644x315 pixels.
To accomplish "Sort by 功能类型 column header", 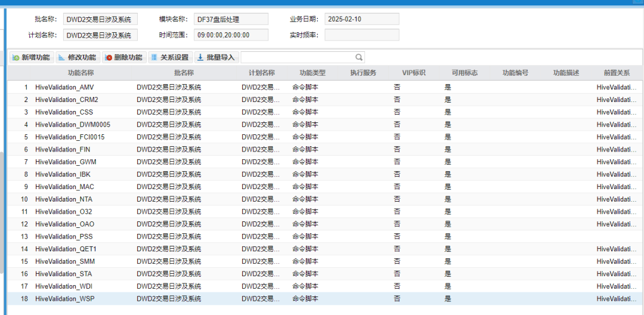I will tap(312, 73).
